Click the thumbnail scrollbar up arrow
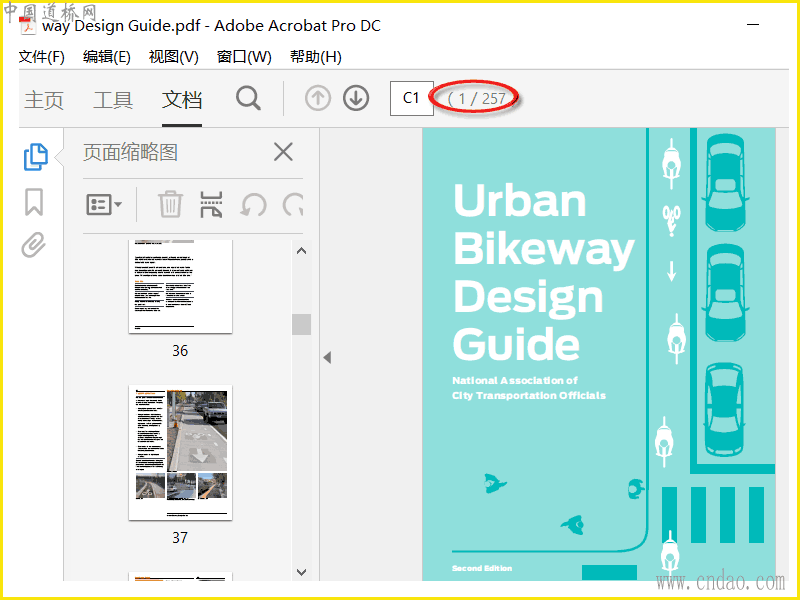 click(302, 251)
